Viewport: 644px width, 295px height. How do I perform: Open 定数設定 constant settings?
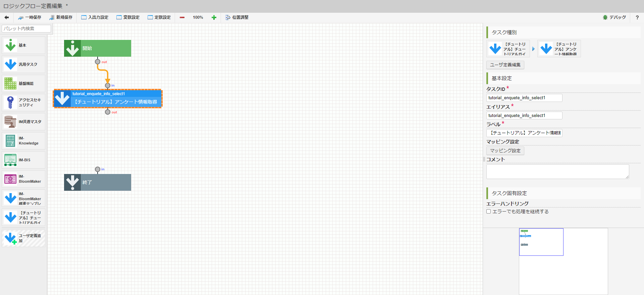(159, 17)
